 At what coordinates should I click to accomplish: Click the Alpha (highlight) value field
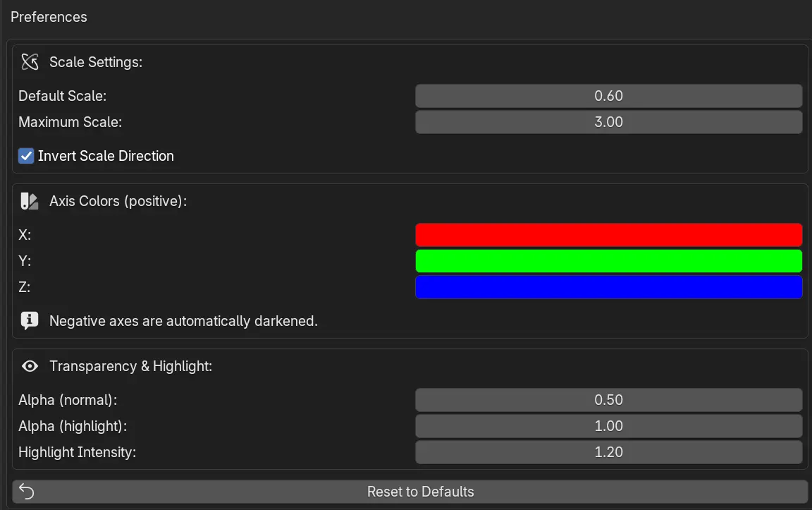coord(608,426)
